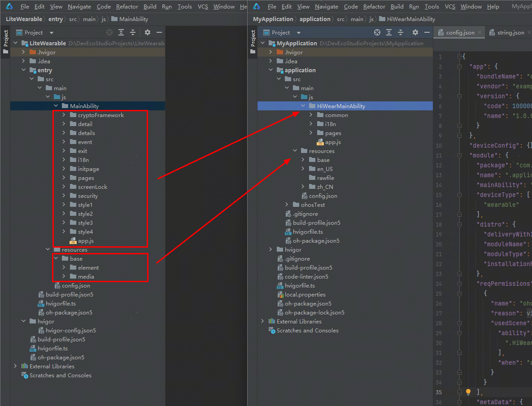Click DevEco Studio logo in MyApplication window
532x406 pixels.
[257, 6]
